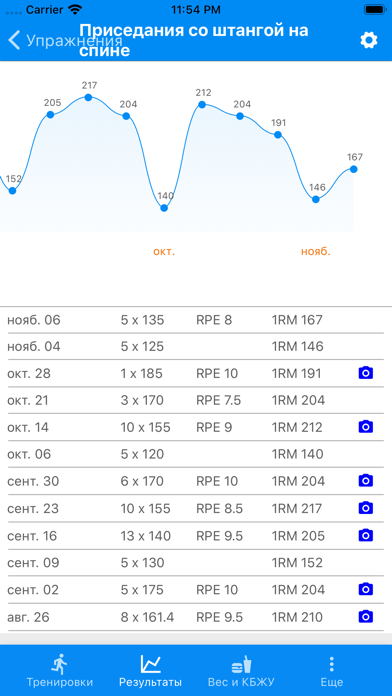Open the Вес и КБЖУ tab
The height and width of the screenshot is (696, 392).
242,671
